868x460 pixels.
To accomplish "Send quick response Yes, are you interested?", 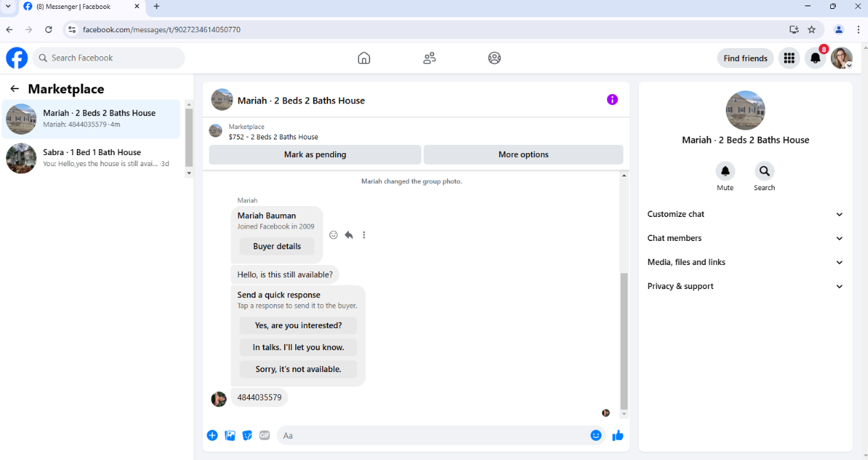I will [298, 325].
